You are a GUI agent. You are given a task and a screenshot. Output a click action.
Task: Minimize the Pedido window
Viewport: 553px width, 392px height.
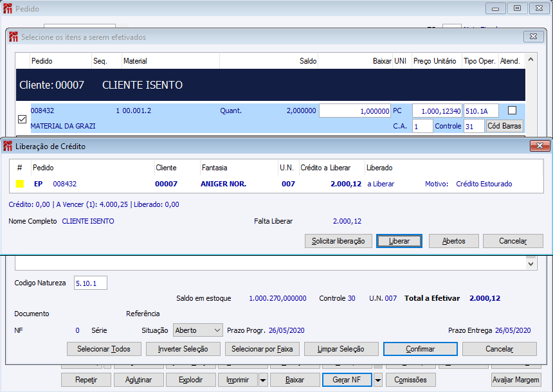(496, 8)
